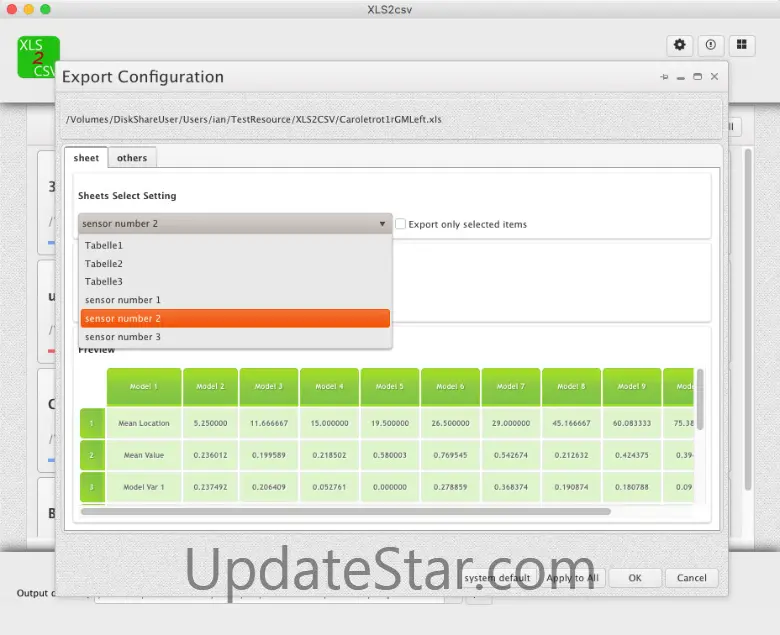Screen dimensions: 780x635
Task: Pin the Export Configuration dialog
Action: coord(664,77)
